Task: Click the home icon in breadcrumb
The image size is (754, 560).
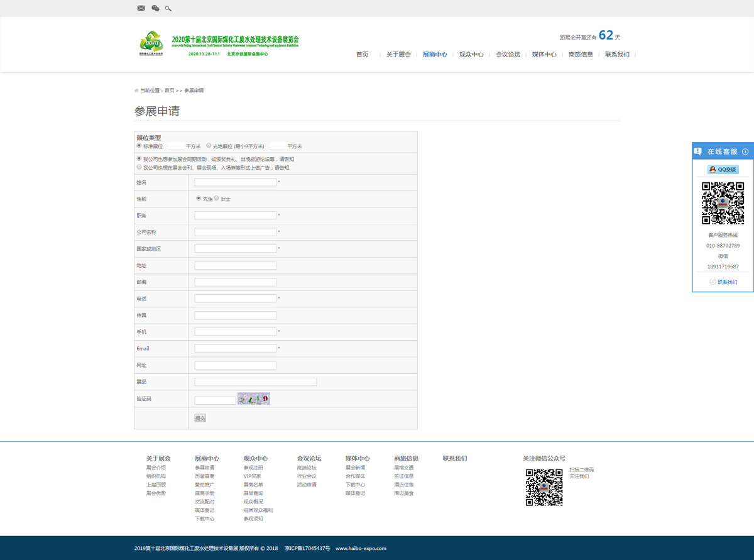Action: click(136, 91)
